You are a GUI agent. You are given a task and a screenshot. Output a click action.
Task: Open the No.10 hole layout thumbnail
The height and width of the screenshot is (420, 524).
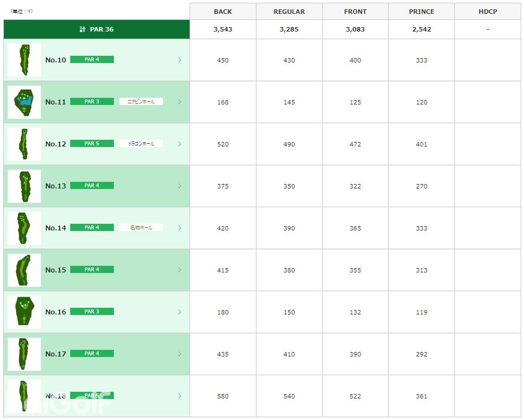tap(24, 60)
